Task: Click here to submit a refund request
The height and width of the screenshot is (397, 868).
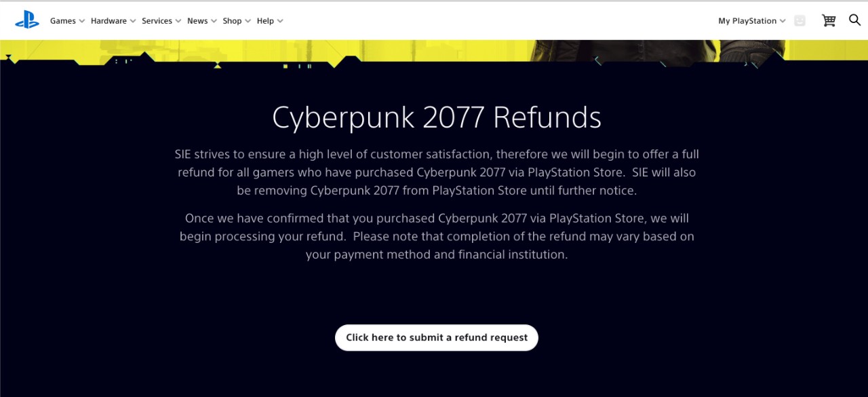Action: point(436,337)
